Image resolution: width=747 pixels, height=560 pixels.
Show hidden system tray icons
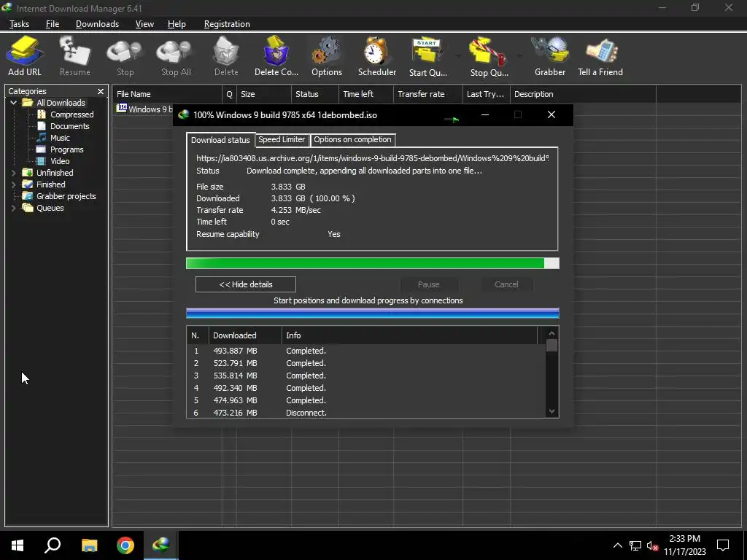click(x=617, y=545)
